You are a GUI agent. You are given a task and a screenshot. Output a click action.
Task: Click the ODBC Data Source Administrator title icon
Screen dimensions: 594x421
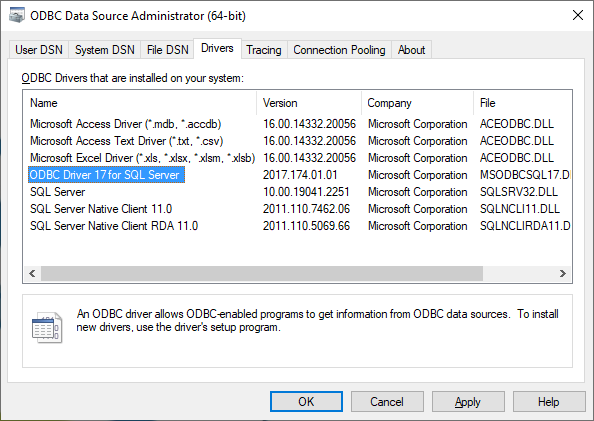(17, 16)
